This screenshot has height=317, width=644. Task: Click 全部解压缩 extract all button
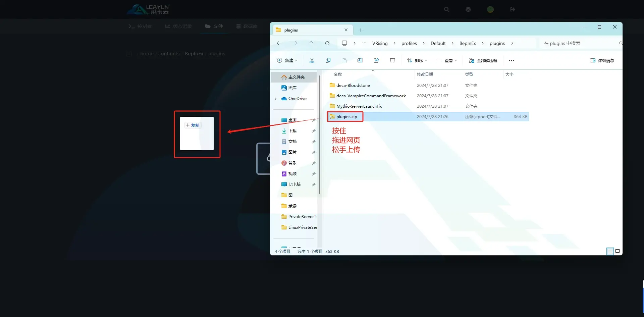[483, 60]
